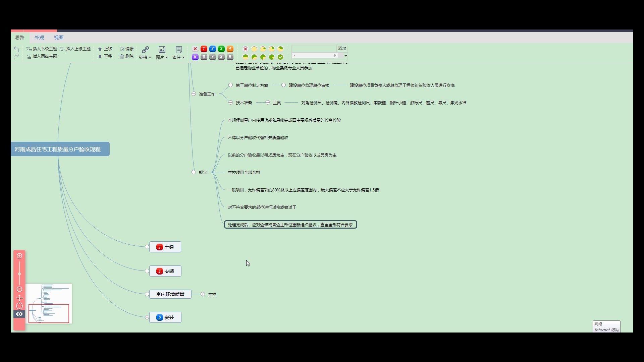Switch to the 外观 tab

coord(39,38)
